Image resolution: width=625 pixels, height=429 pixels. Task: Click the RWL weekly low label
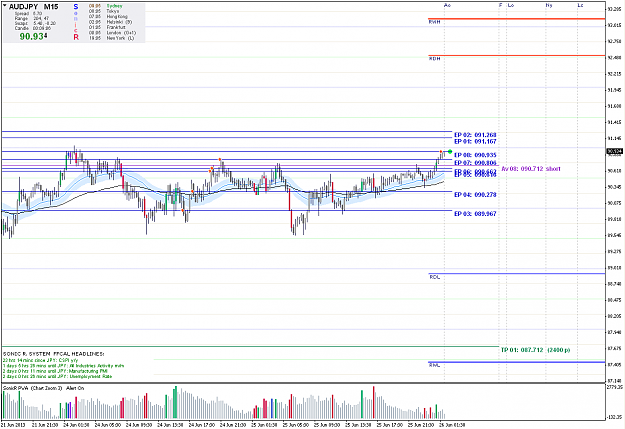(434, 365)
